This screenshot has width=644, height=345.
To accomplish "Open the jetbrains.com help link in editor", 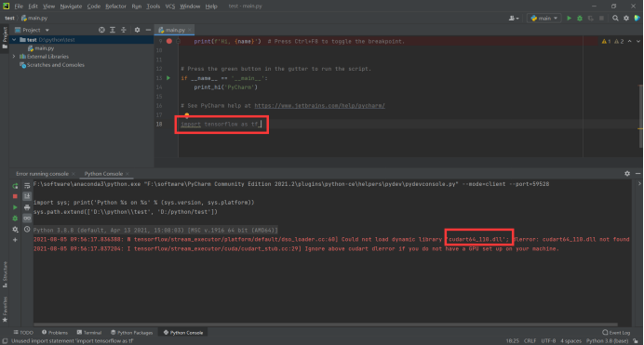I will point(319,106).
